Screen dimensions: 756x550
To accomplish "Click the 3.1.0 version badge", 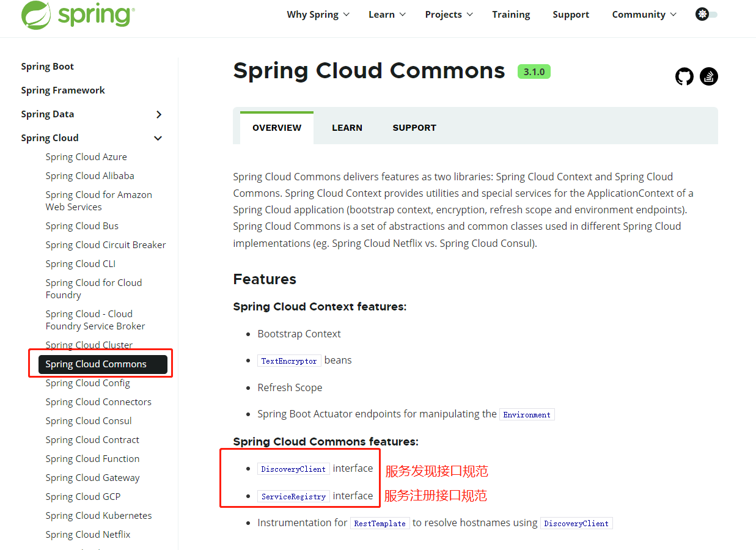I will pos(534,71).
